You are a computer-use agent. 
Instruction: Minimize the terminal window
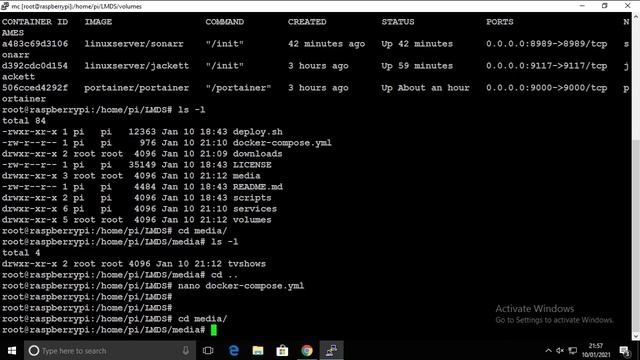pos(582,6)
